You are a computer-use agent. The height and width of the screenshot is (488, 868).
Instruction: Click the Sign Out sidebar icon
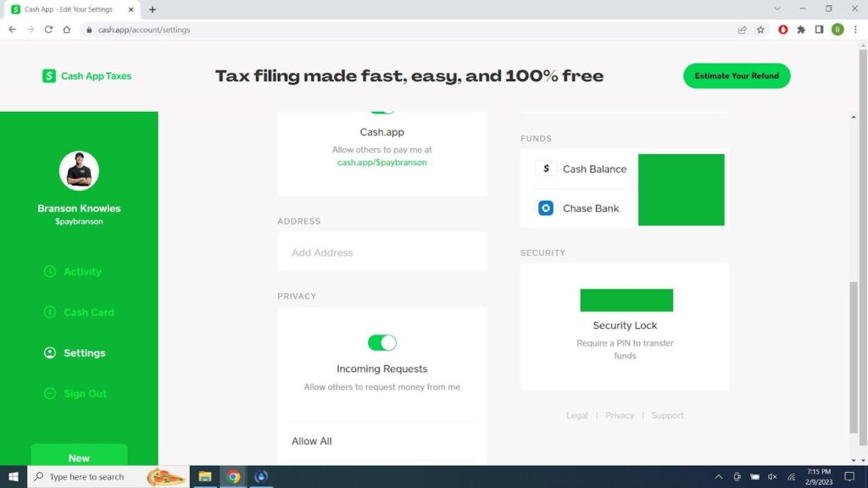[49, 394]
